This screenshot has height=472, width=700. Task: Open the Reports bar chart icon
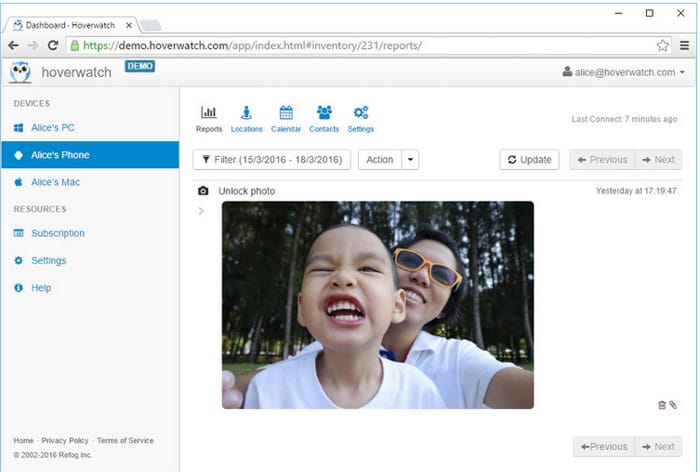[208, 112]
